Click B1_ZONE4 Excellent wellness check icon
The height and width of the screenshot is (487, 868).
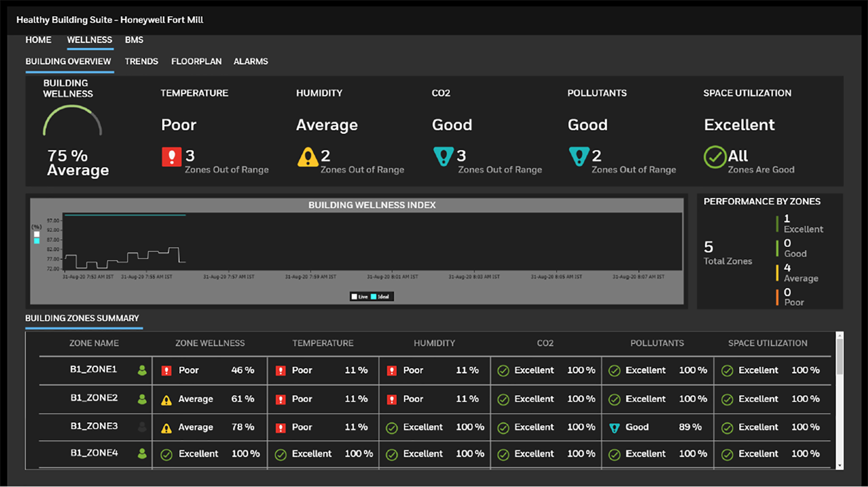[x=166, y=454]
